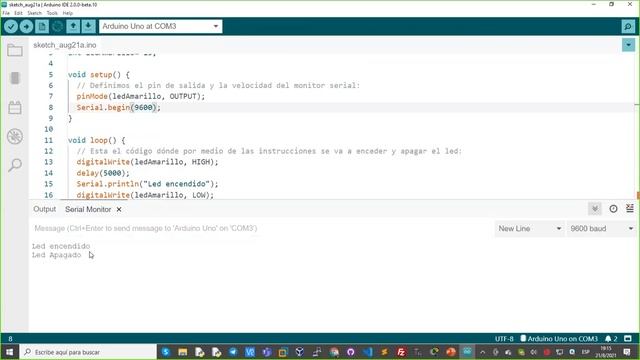This screenshot has width=640, height=360.
Task: Open the Serial Monitor magnifier icon
Action: tap(628, 27)
